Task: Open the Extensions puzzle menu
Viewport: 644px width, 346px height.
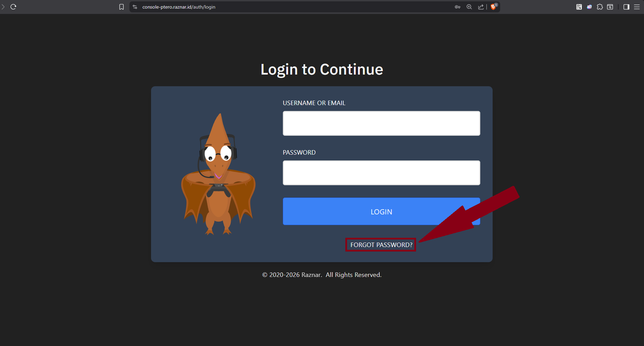Action: point(600,7)
